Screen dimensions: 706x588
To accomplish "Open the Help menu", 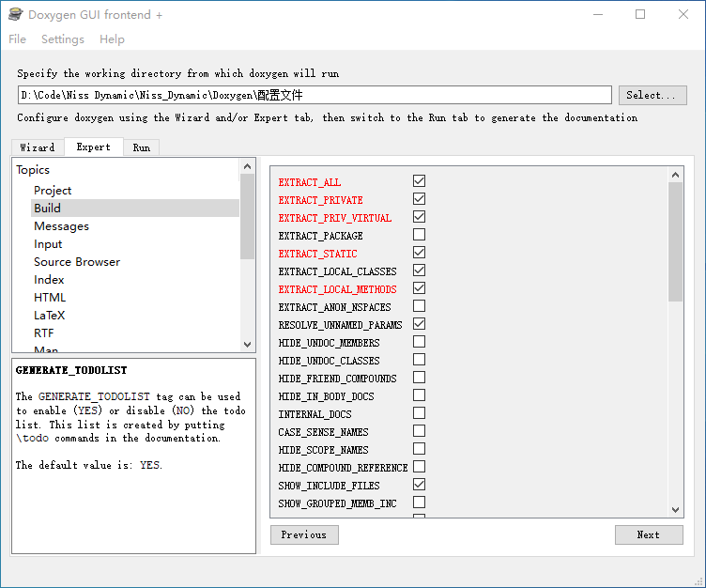I will [x=112, y=39].
